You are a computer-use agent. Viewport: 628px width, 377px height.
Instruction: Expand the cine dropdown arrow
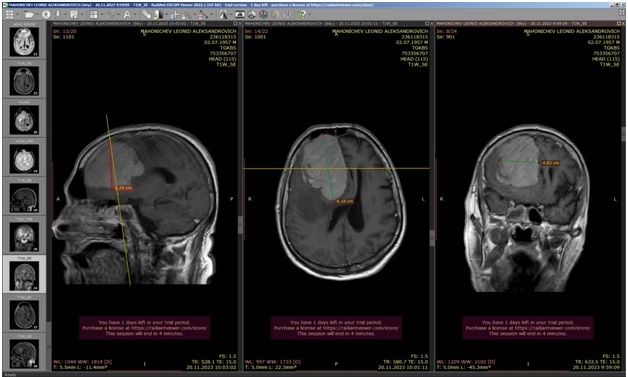[x=231, y=14]
